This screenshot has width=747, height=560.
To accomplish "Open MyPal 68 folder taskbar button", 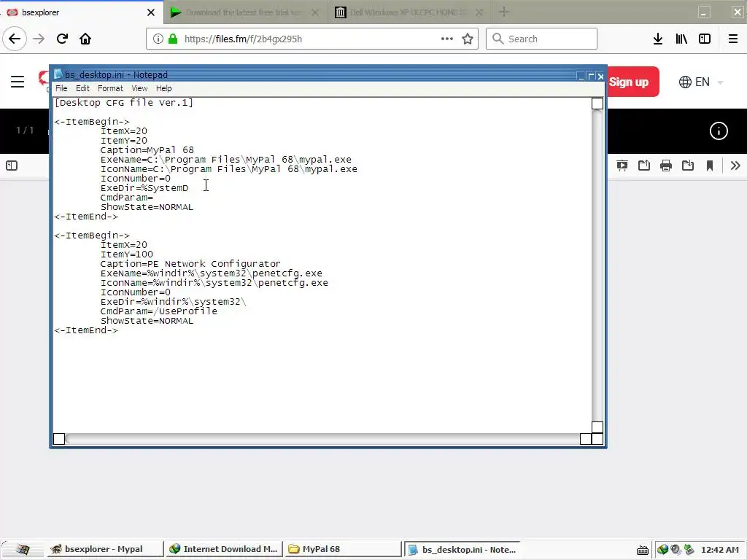I will [x=342, y=549].
